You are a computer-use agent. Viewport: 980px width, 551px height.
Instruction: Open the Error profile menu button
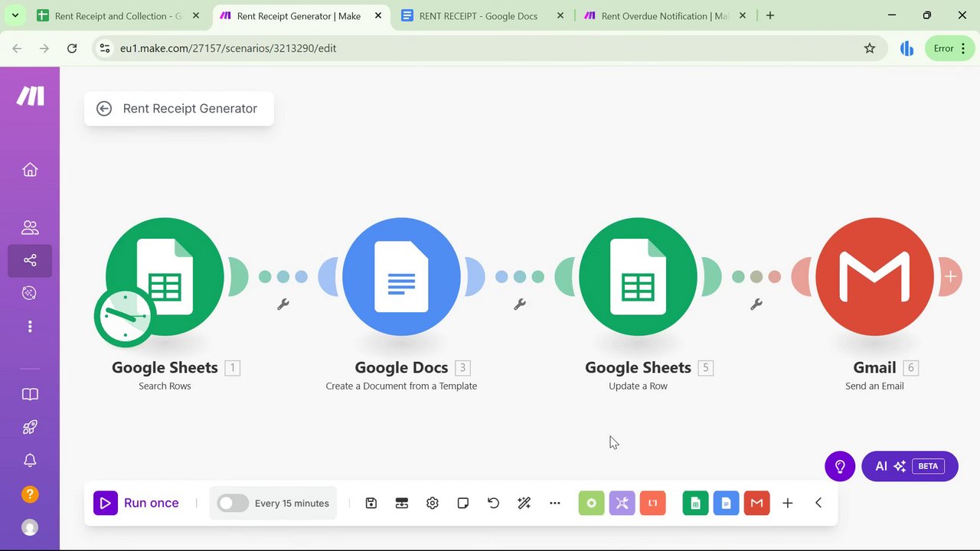(x=950, y=48)
